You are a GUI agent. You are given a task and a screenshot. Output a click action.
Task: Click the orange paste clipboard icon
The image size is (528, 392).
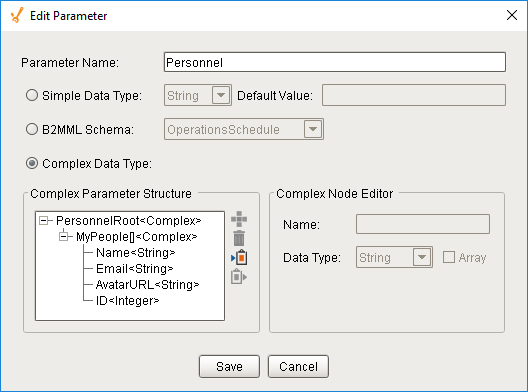239,258
